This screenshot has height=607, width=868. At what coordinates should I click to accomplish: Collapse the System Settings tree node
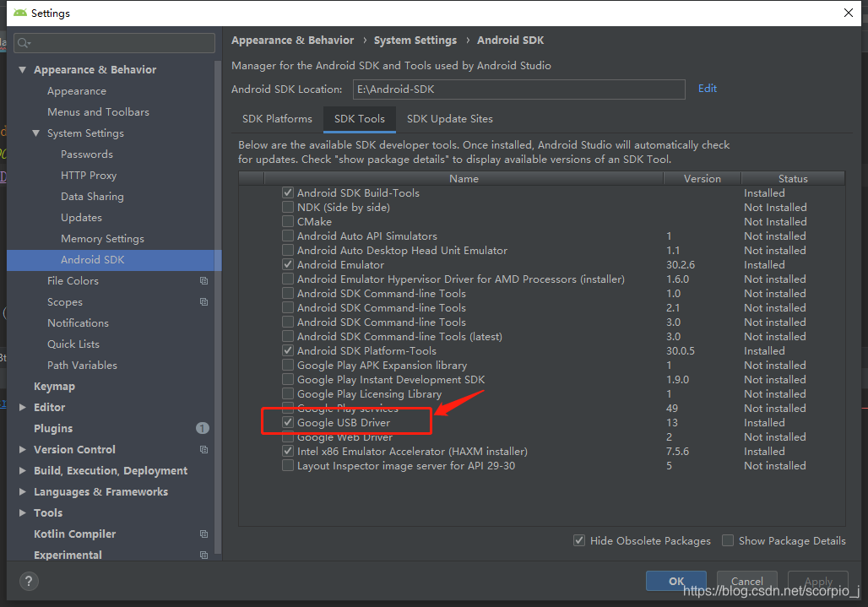tap(36, 133)
